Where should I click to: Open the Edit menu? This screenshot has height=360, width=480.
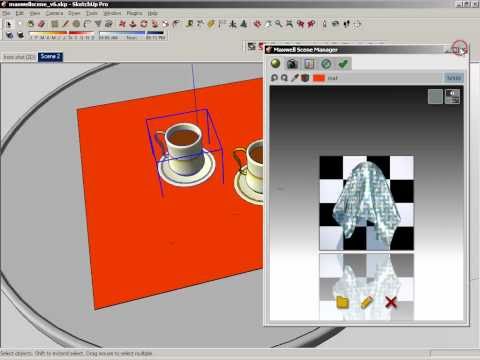click(x=20, y=13)
